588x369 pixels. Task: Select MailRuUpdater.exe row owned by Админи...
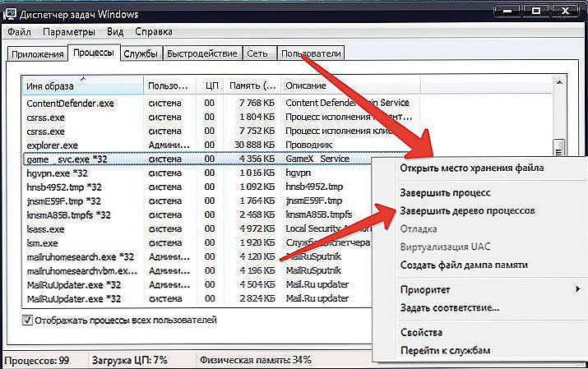tap(197, 285)
